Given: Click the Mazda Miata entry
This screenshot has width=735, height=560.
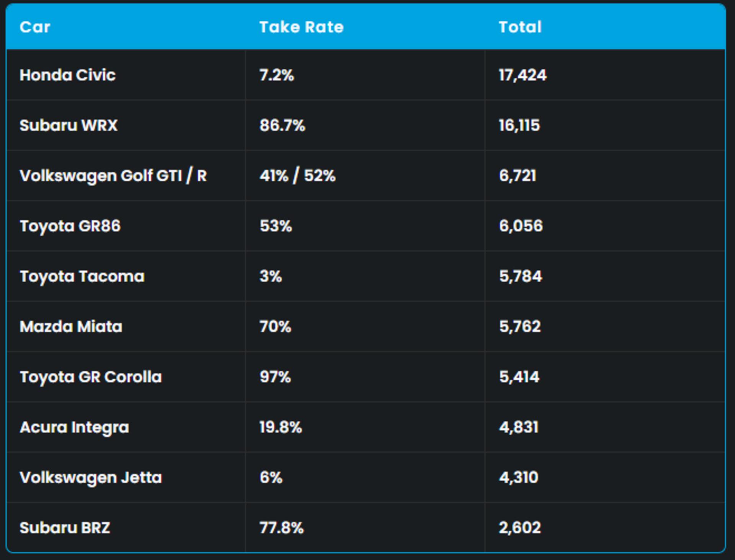Looking at the screenshot, I should [x=71, y=327].
